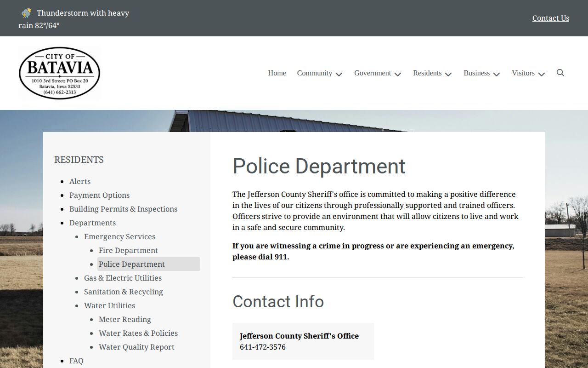
Task: Open the Business menu item
Action: (x=477, y=73)
